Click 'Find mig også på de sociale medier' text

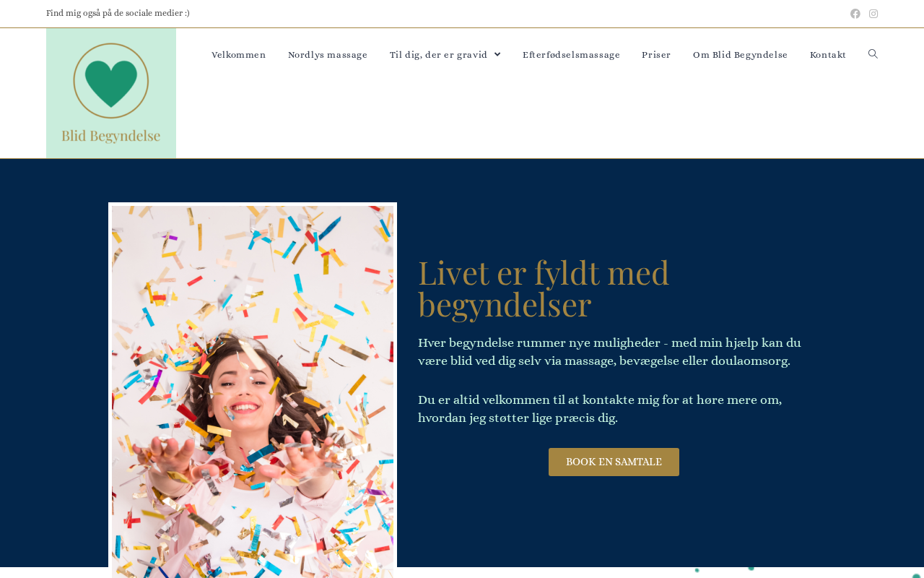pyautogui.click(x=118, y=13)
